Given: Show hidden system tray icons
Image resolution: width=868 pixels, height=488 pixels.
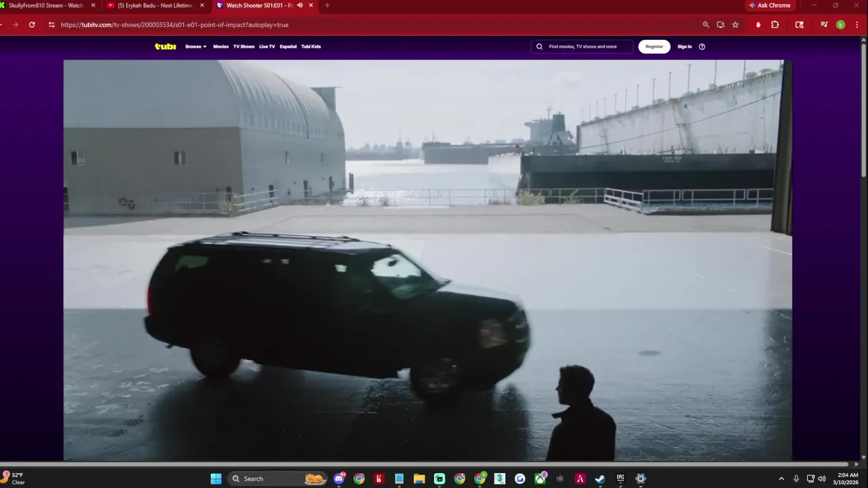Looking at the screenshot, I should (x=781, y=479).
